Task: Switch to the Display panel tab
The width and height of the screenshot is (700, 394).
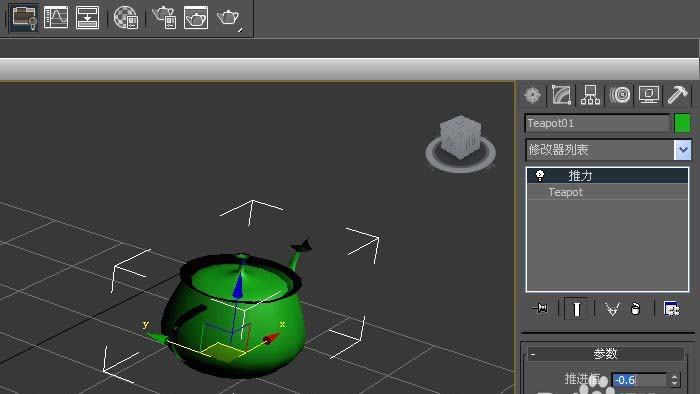Action: [x=649, y=95]
